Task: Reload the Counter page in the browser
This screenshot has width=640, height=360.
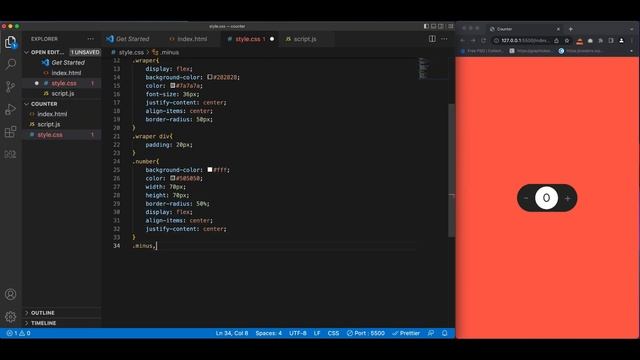Action: tap(483, 40)
